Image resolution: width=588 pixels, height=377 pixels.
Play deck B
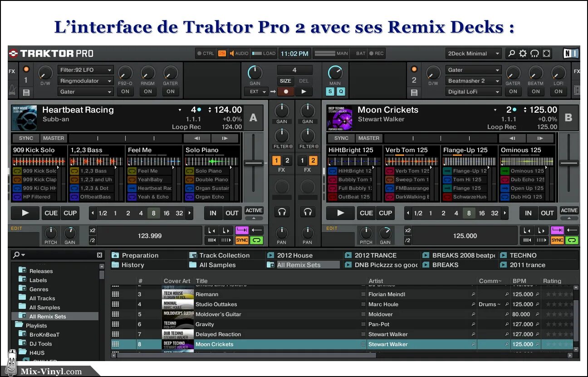point(340,213)
